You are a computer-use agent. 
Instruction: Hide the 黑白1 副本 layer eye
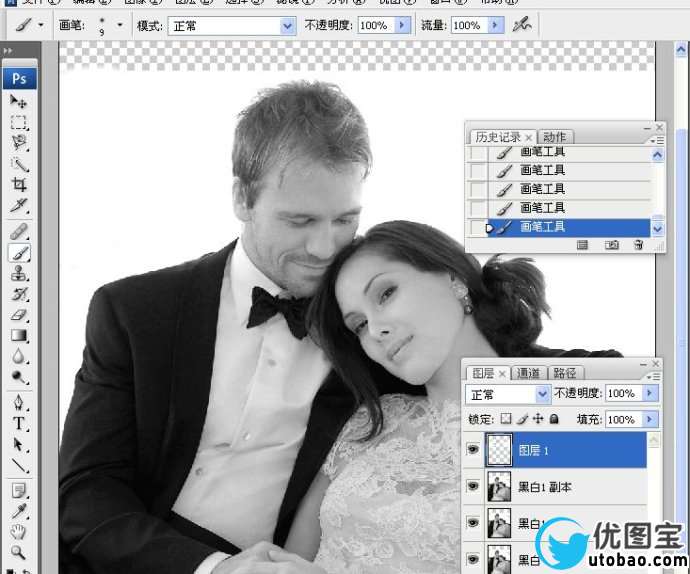pyautogui.click(x=473, y=486)
